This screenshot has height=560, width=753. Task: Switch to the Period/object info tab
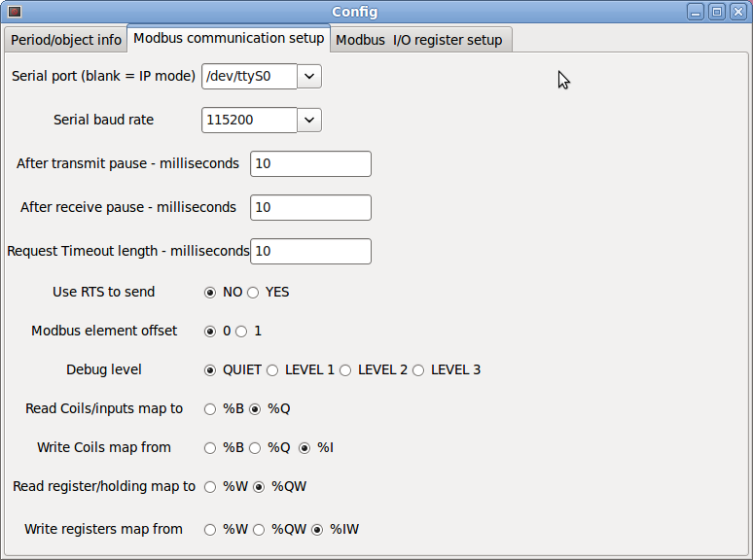coord(66,40)
